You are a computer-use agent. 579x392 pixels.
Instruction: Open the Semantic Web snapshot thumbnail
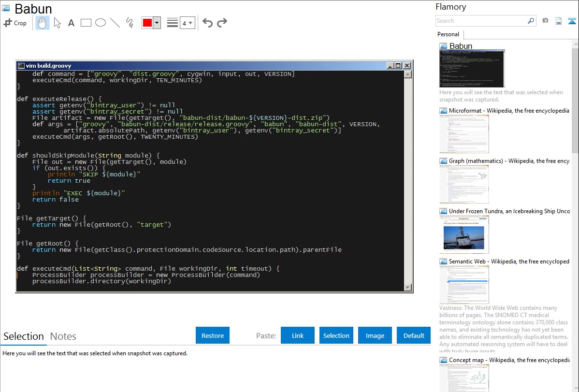464,285
